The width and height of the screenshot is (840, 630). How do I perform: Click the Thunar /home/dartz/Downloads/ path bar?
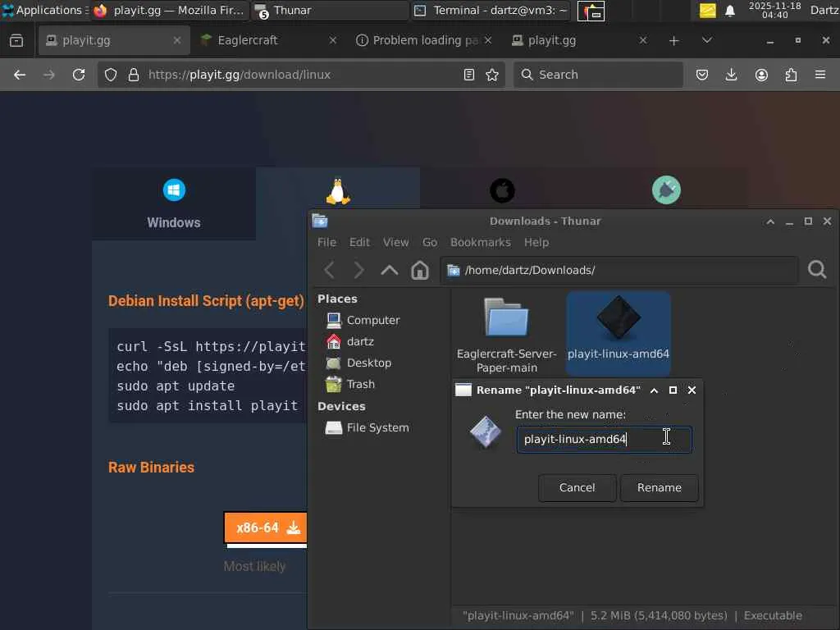tap(619, 270)
